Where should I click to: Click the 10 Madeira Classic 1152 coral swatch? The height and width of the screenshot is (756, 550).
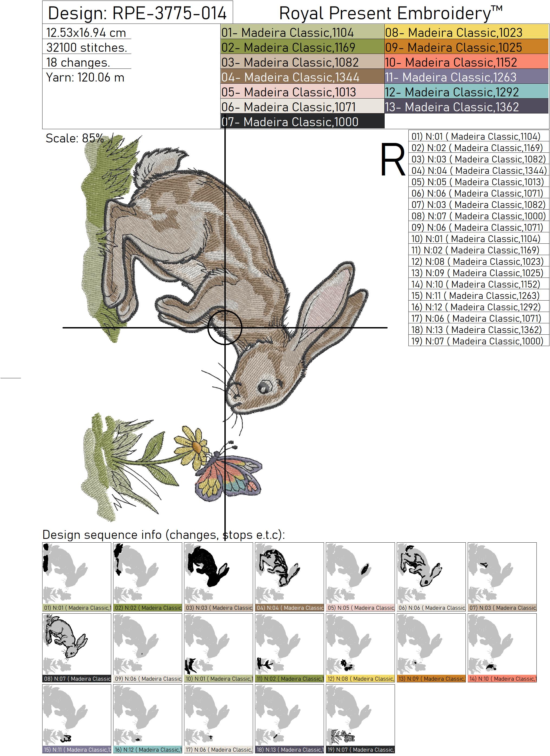pos(466,62)
